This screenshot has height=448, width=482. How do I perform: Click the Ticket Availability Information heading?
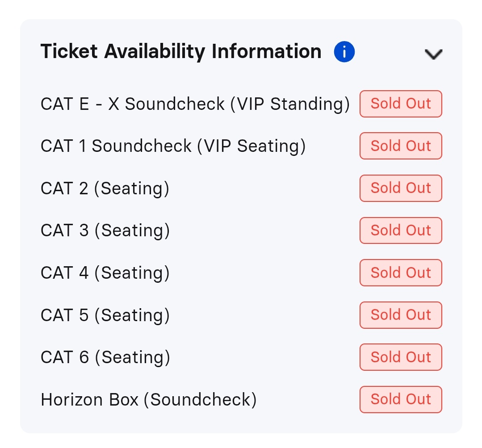coord(181,52)
